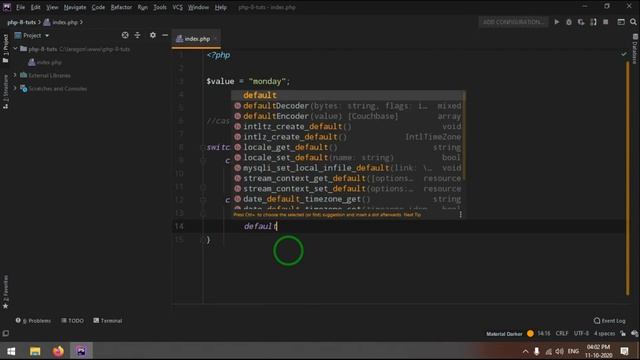Open the File menu

pos(20,7)
